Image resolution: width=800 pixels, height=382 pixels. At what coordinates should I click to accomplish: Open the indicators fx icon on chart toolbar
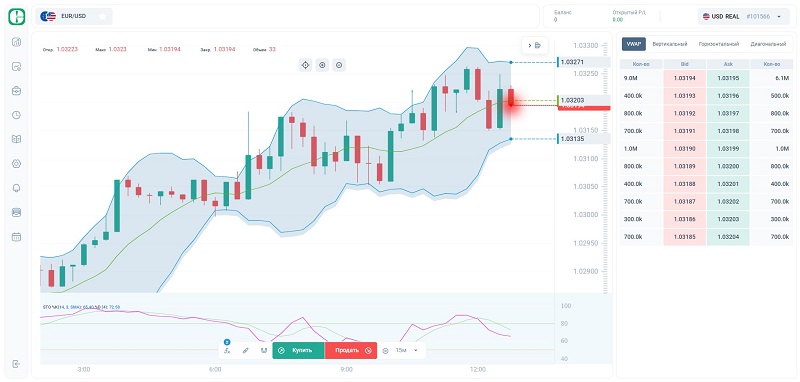coord(227,350)
